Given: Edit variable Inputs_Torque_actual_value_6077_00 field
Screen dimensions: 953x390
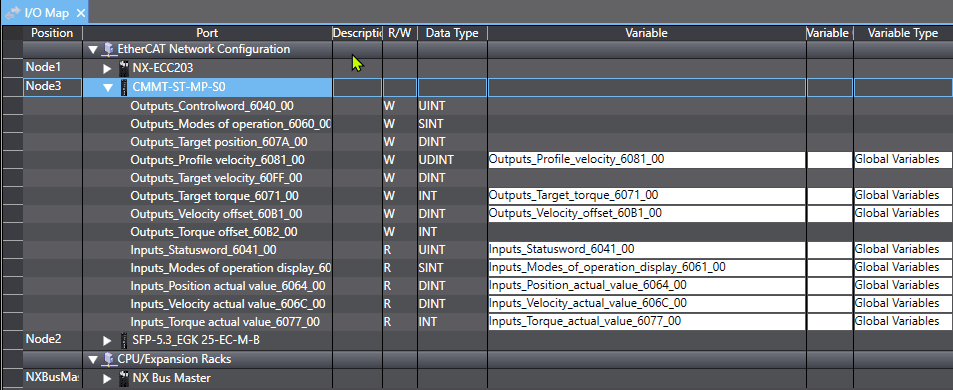Looking at the screenshot, I should click(647, 322).
